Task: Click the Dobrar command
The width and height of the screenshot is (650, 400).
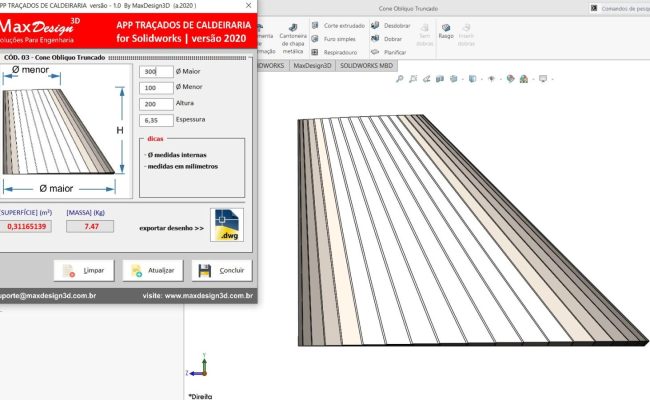Action: (387, 39)
